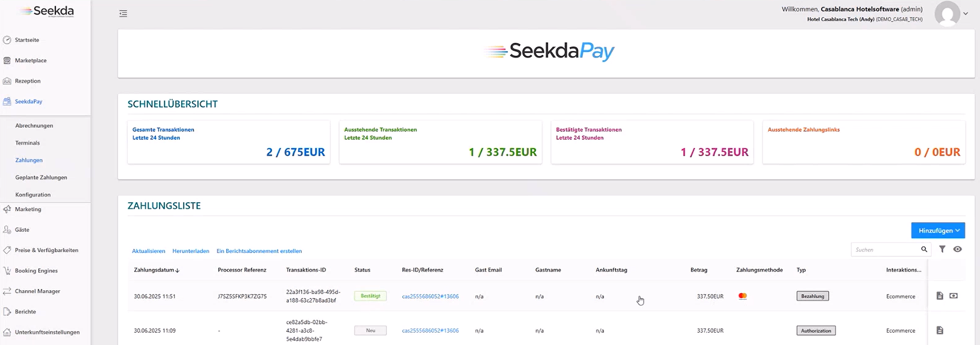980x345 pixels.
Task: Click processor reference J7SZ5SFKP3K7ZG75
Action: point(242,296)
